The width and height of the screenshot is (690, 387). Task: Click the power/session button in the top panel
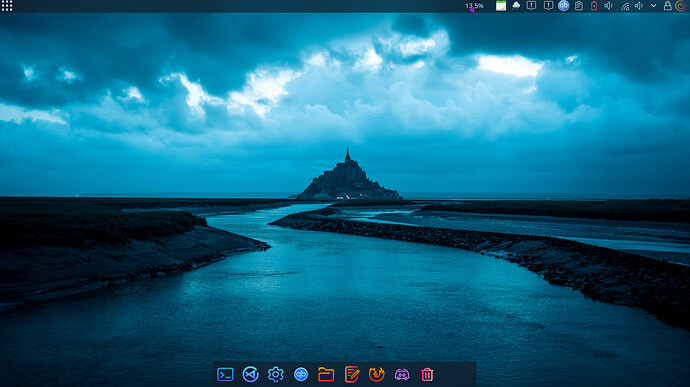click(x=681, y=6)
